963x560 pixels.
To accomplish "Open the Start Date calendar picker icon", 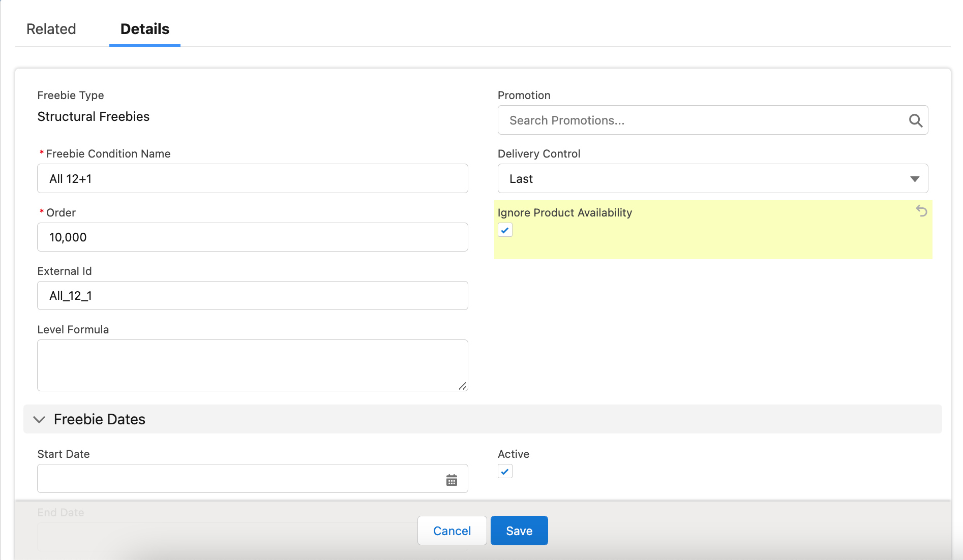I will point(452,480).
